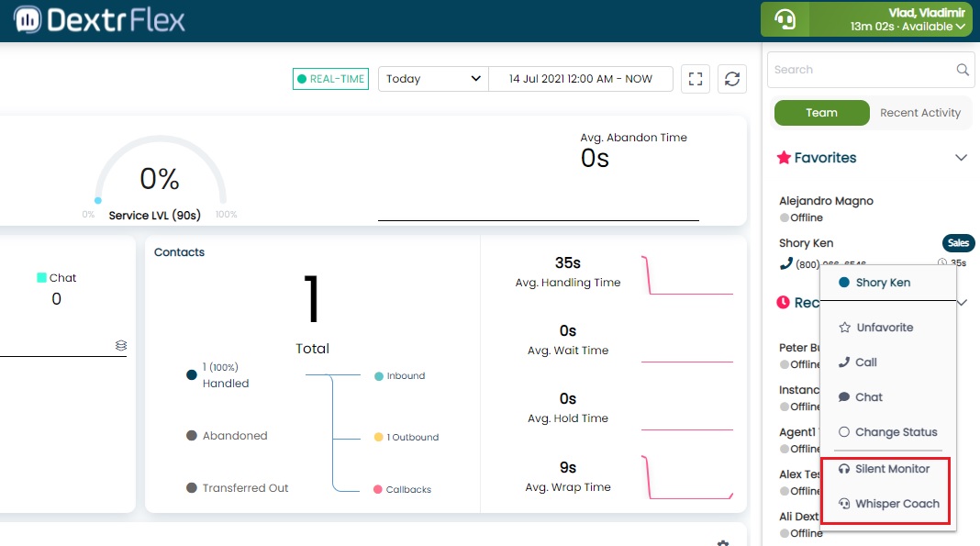Open fullscreen mode for the dashboard
This screenshot has height=546, width=980.
[x=695, y=79]
